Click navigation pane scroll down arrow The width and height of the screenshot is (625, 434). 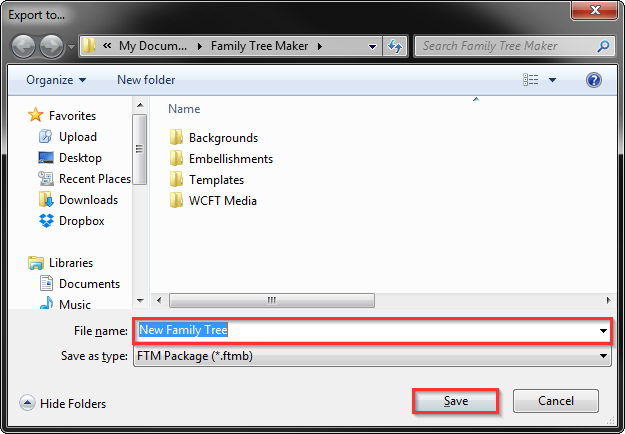click(x=140, y=301)
